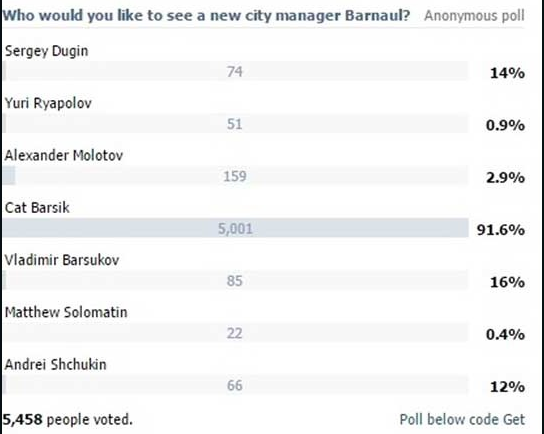Click the 2.9% value for Molotov
This screenshot has width=544, height=434.
pos(505,178)
